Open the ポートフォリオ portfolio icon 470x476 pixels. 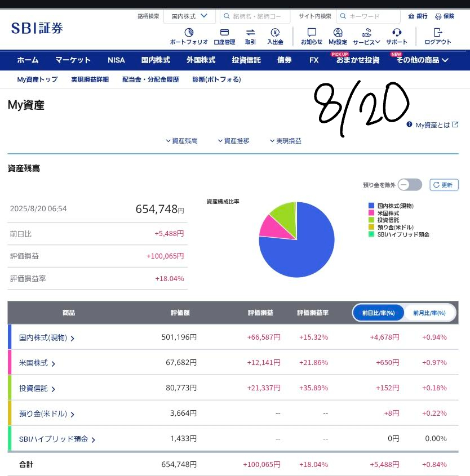(189, 33)
